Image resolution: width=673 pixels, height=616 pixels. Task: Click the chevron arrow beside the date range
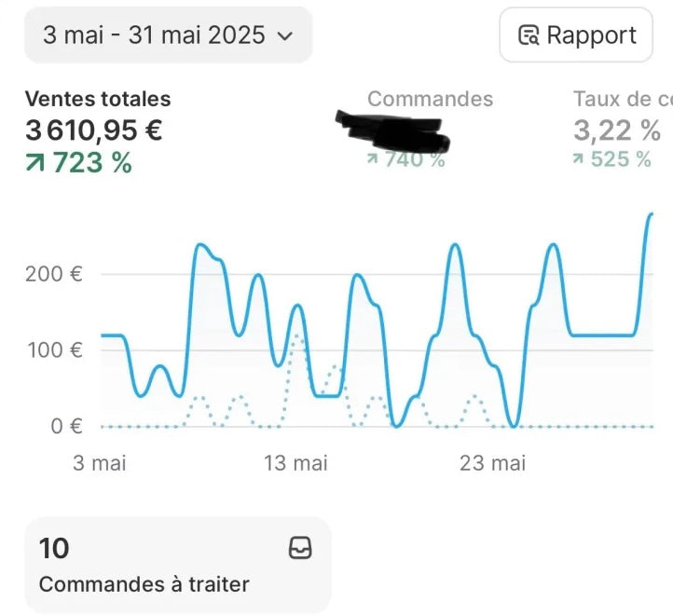point(285,36)
